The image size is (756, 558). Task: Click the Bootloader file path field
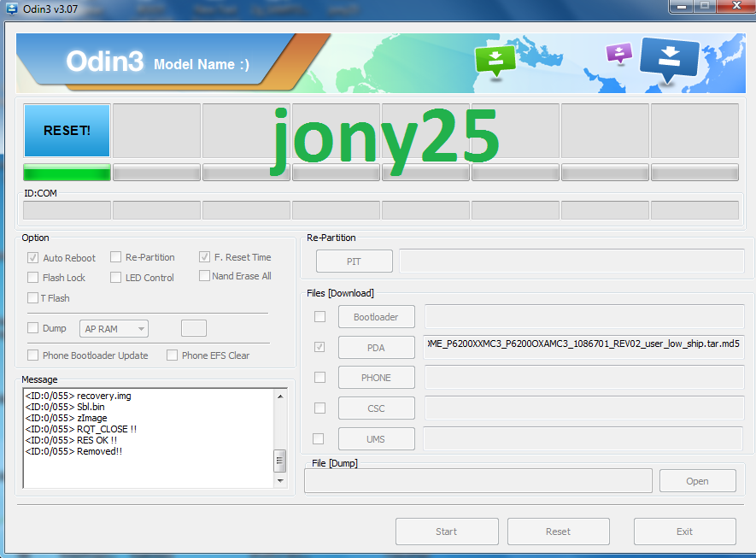tap(584, 316)
